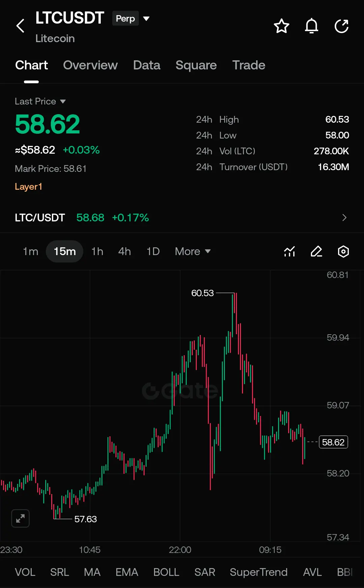Switch to the Trade tab

coord(249,65)
